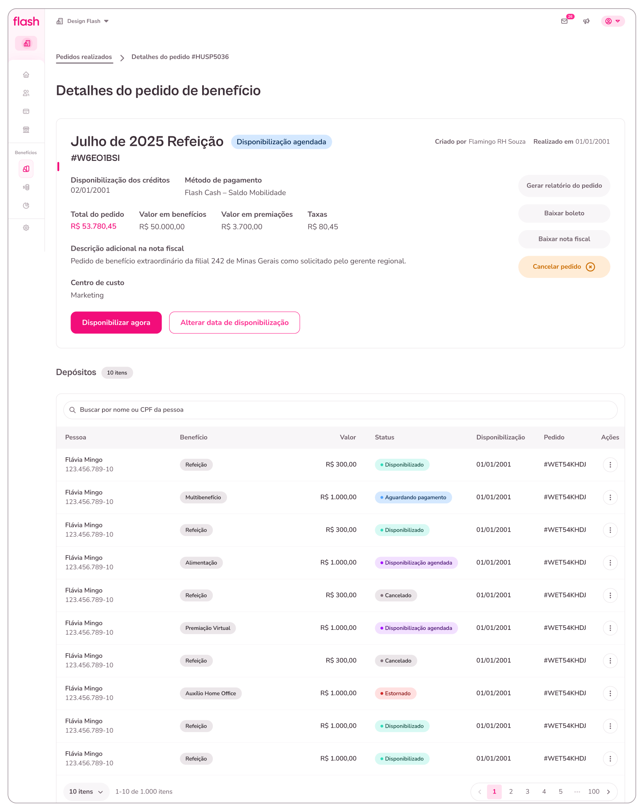Open actions menu for Aguardando pagamento row
Viewport: 644px width, 812px height.
click(610, 497)
